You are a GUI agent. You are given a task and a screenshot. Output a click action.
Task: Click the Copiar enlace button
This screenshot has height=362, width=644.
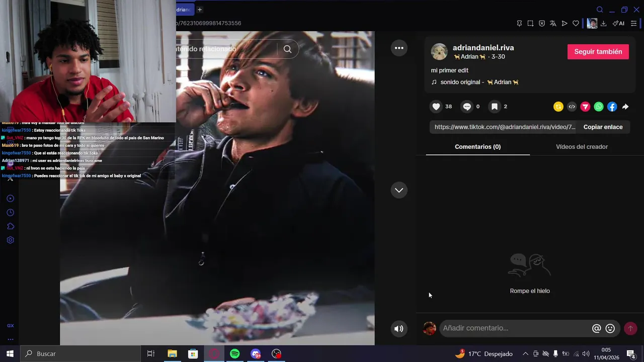[x=603, y=127]
